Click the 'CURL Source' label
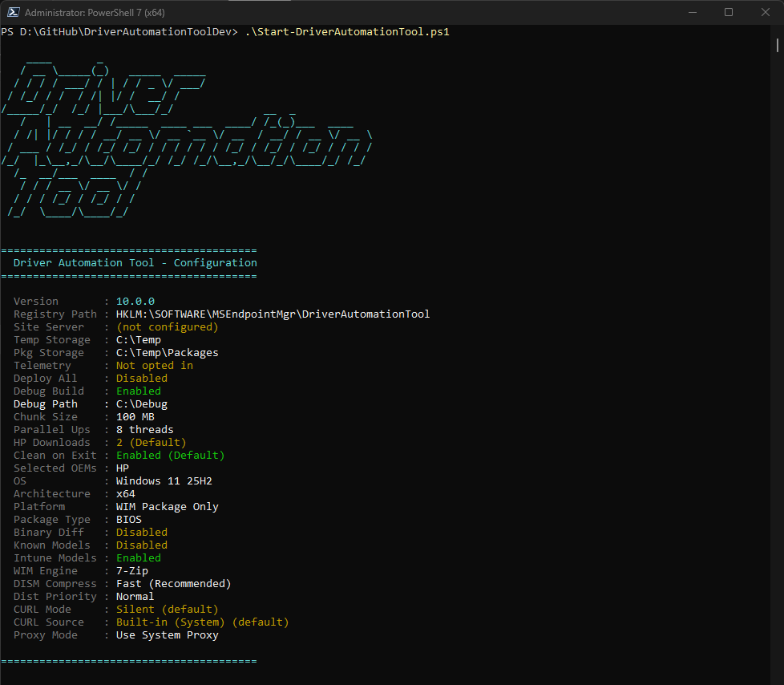Screen dimensions: 784x685 tap(49, 622)
